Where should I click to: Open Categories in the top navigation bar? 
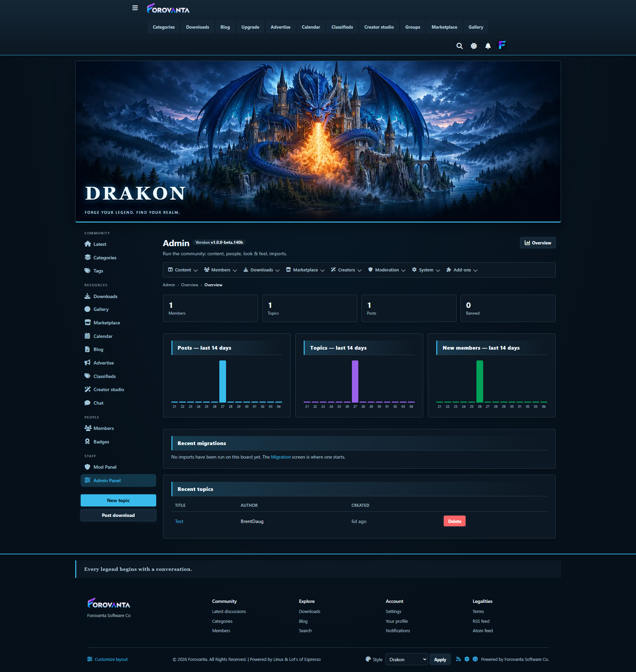pos(164,27)
